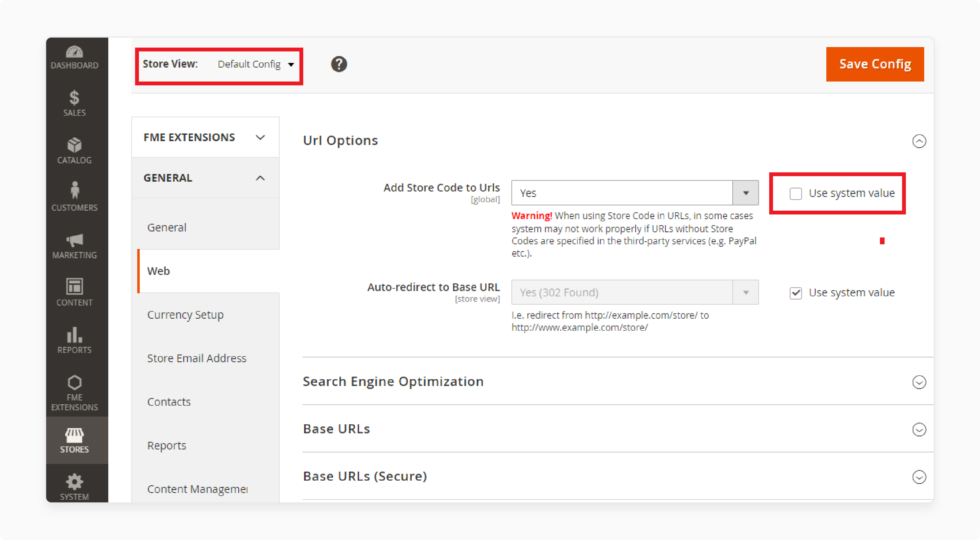Viewport: 980px width, 540px height.
Task: Change Add Store Code to Urls value
Action: (634, 193)
